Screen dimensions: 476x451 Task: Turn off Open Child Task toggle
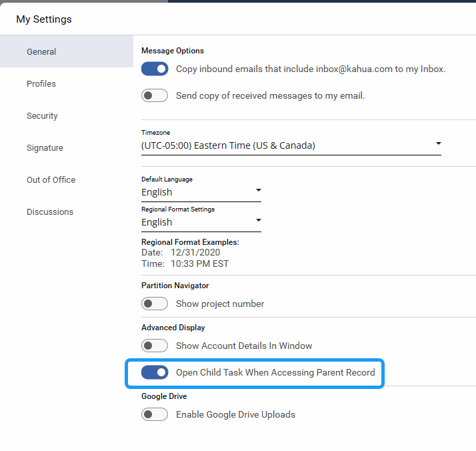point(155,372)
